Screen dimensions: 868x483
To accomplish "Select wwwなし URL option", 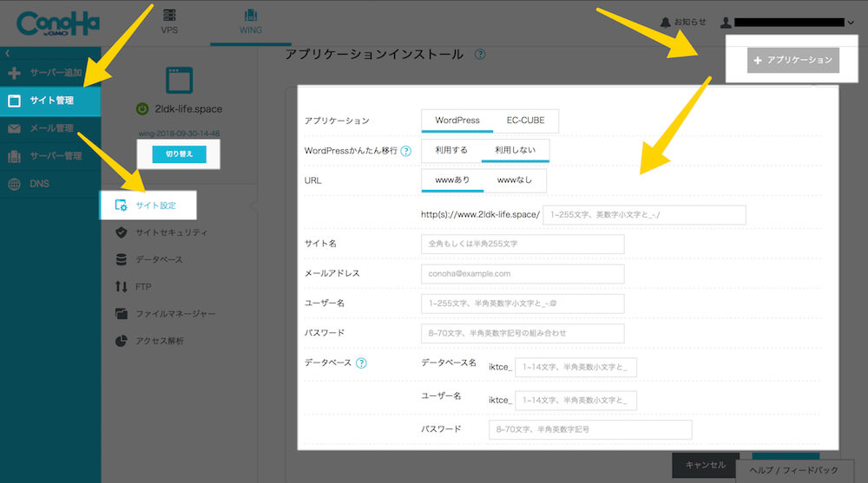I will tap(514, 180).
